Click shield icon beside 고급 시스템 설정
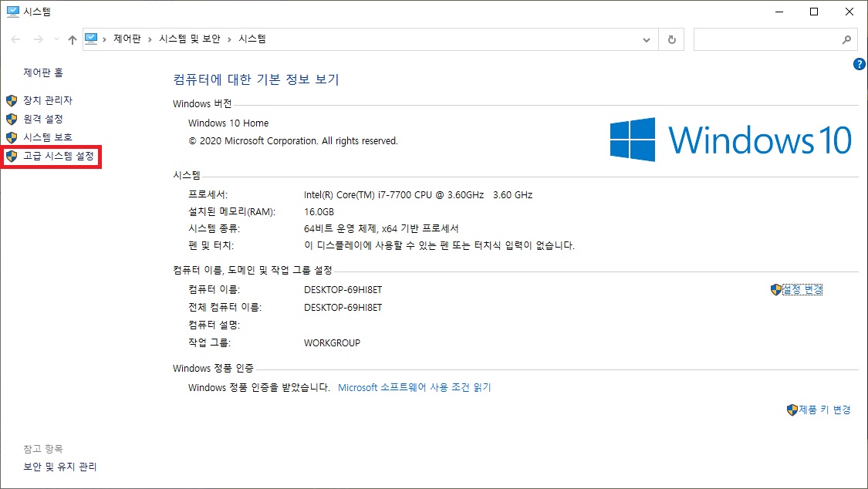868x489 pixels. point(12,156)
